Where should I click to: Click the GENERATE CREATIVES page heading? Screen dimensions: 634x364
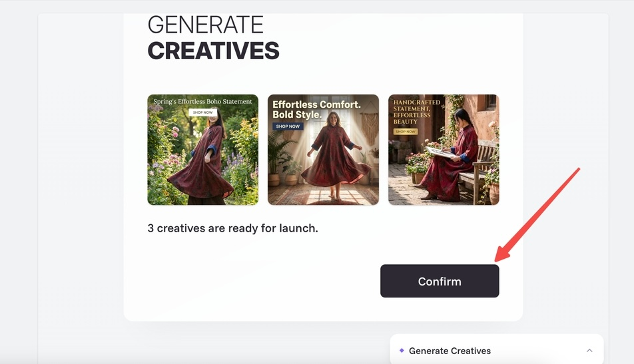coord(213,38)
